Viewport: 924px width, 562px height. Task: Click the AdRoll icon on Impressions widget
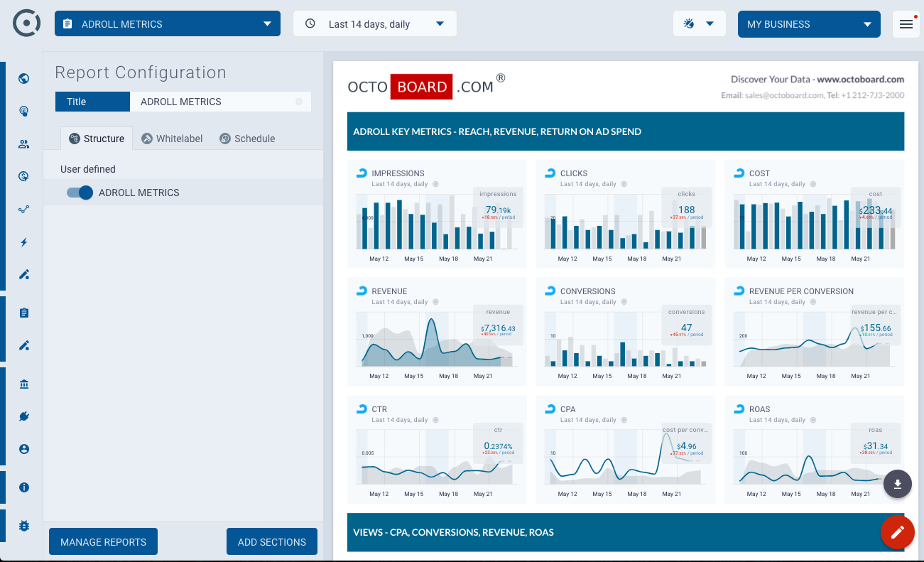coord(361,173)
